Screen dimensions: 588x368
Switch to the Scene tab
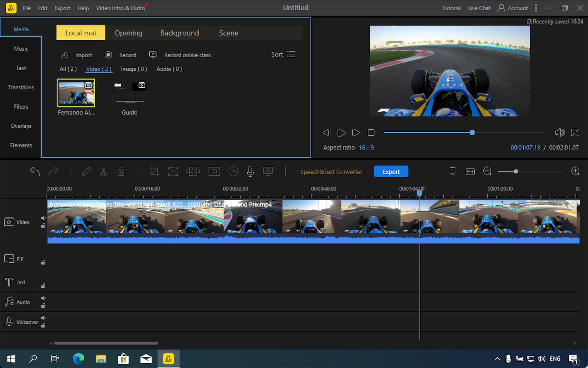(x=229, y=33)
